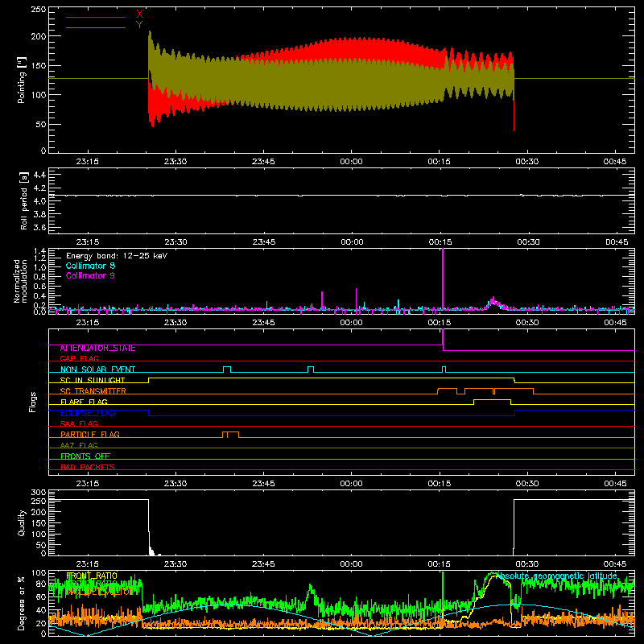Click the 00:30 time label under the Quality plot
This screenshot has width=644, height=644.
(527, 564)
